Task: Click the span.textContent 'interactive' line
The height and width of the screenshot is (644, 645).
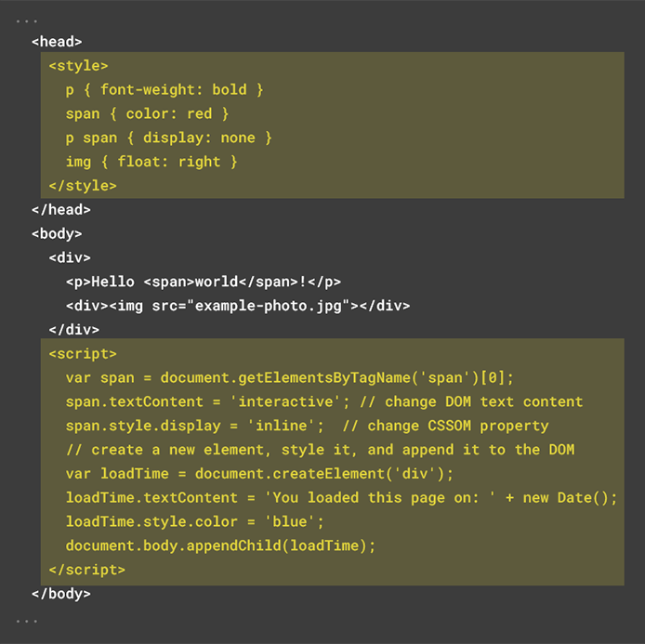Action: pyautogui.click(x=324, y=401)
